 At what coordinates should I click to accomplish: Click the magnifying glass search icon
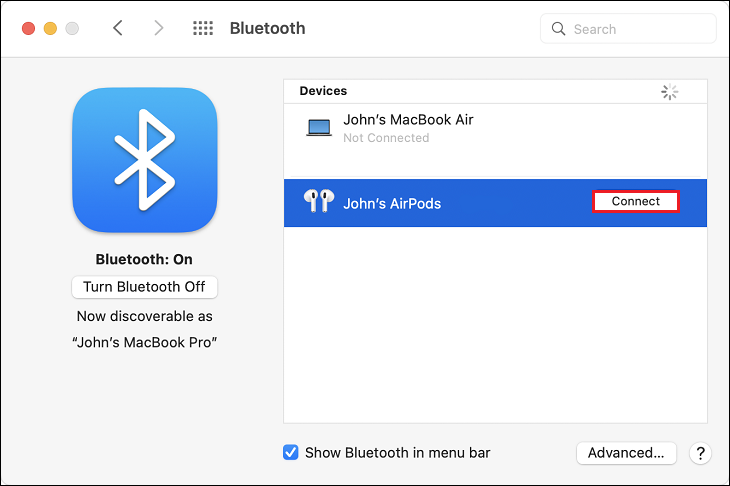559,29
